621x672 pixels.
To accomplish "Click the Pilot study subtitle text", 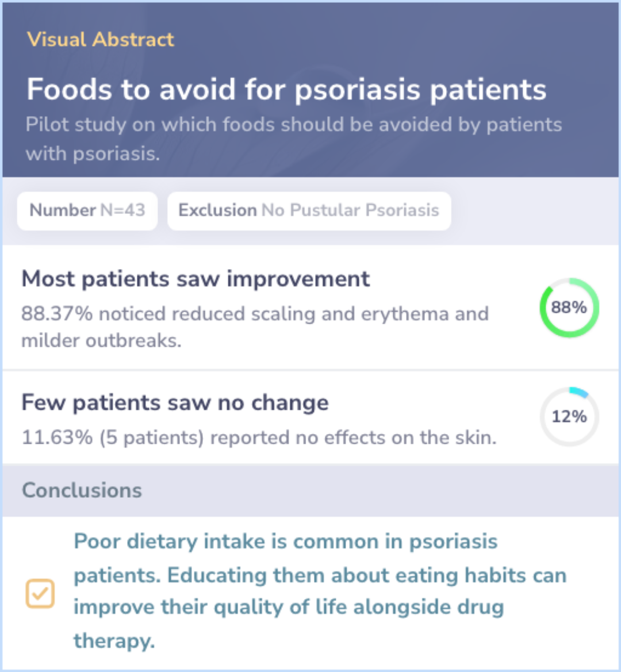I will 294,139.
